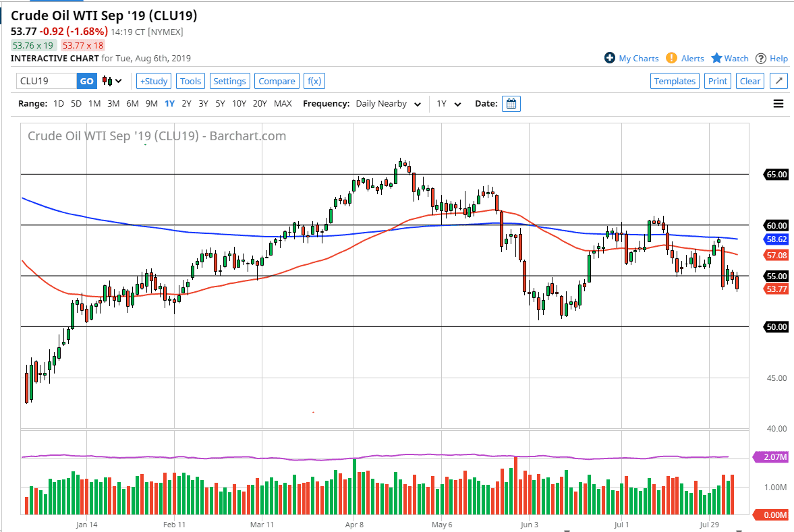Open the hamburger menu on the toolbar
794x532 pixels.
pos(778,103)
